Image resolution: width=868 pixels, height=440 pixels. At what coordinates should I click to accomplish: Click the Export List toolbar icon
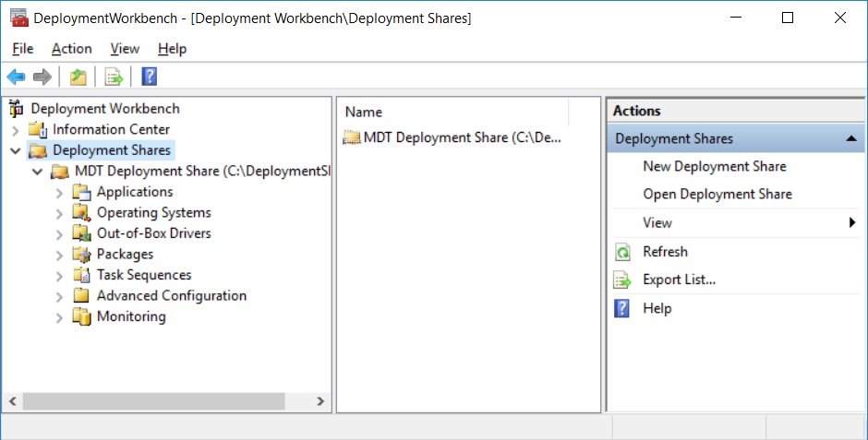pos(114,77)
